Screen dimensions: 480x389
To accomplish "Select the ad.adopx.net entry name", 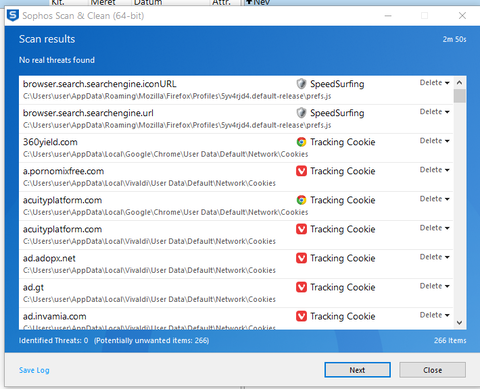I will (49, 258).
